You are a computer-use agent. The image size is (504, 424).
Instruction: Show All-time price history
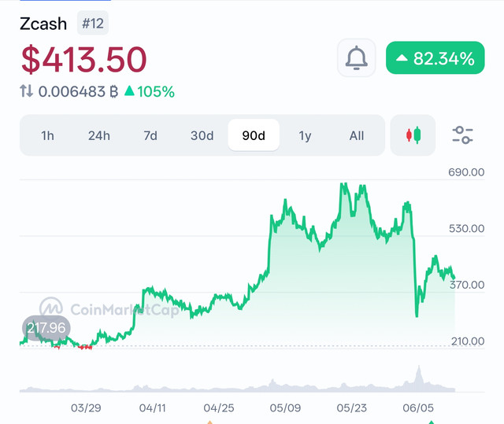357,136
